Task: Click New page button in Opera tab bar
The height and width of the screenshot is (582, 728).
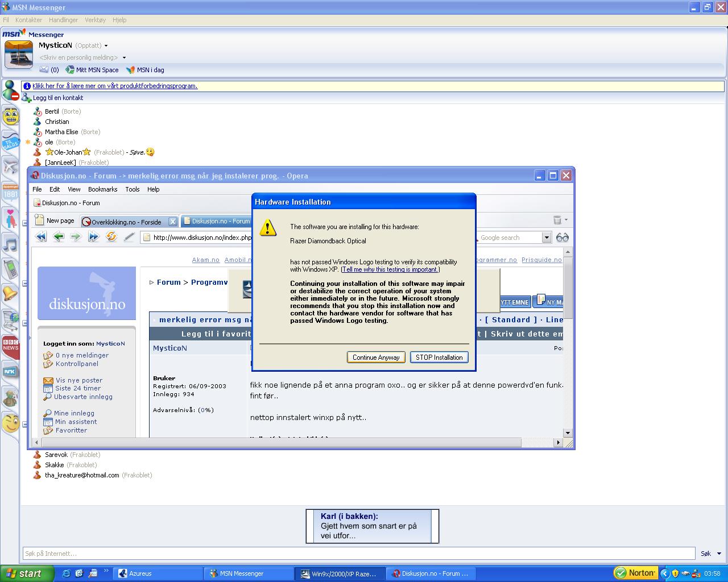Action: (x=55, y=221)
